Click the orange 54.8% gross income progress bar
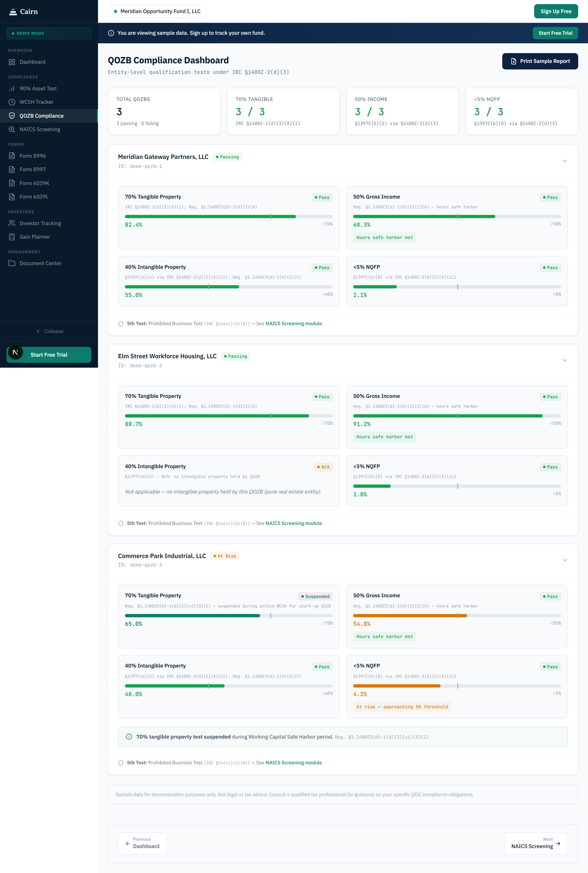Image resolution: width=588 pixels, height=873 pixels. (x=457, y=616)
